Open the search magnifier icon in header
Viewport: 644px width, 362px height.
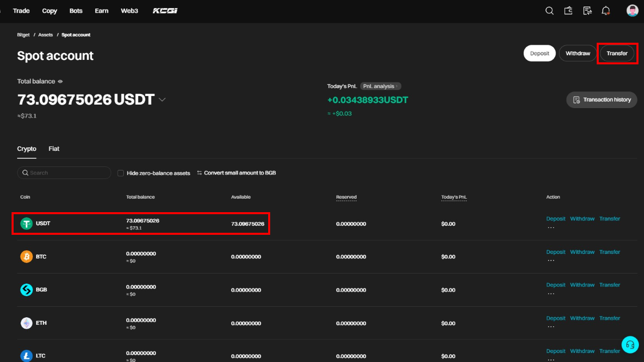point(549,11)
